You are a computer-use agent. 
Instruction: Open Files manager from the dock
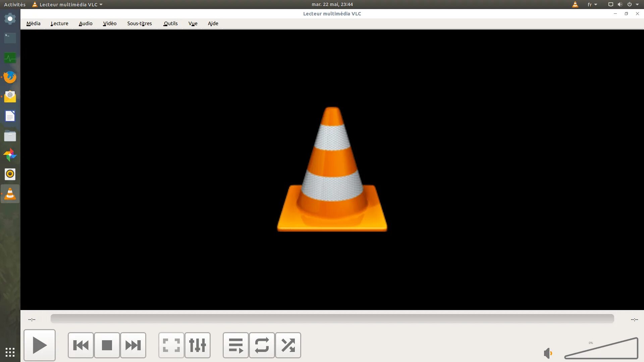(x=10, y=136)
